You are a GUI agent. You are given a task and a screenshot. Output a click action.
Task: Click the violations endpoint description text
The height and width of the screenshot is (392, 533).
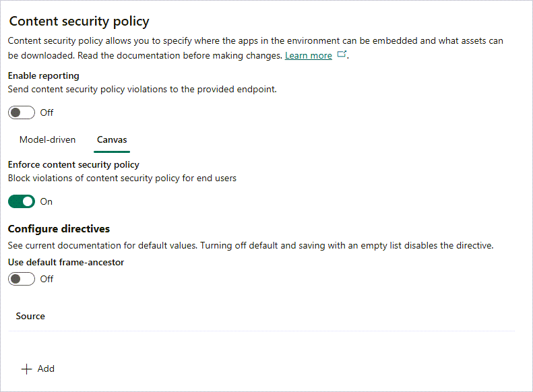tap(142, 88)
